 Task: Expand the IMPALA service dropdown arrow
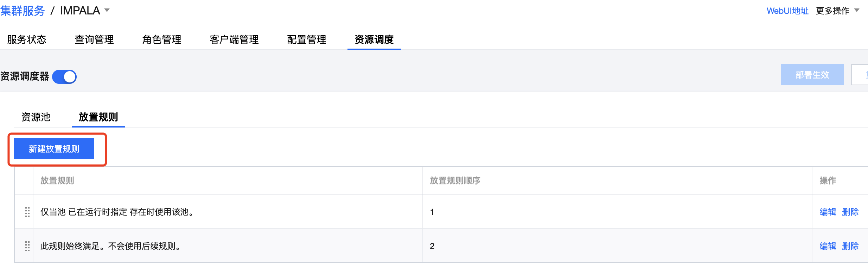tap(107, 11)
